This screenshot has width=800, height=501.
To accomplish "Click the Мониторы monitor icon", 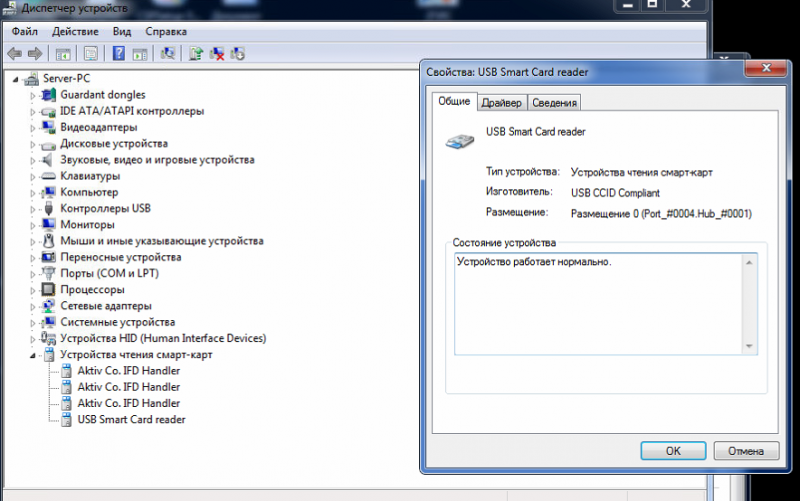I will (48, 224).
